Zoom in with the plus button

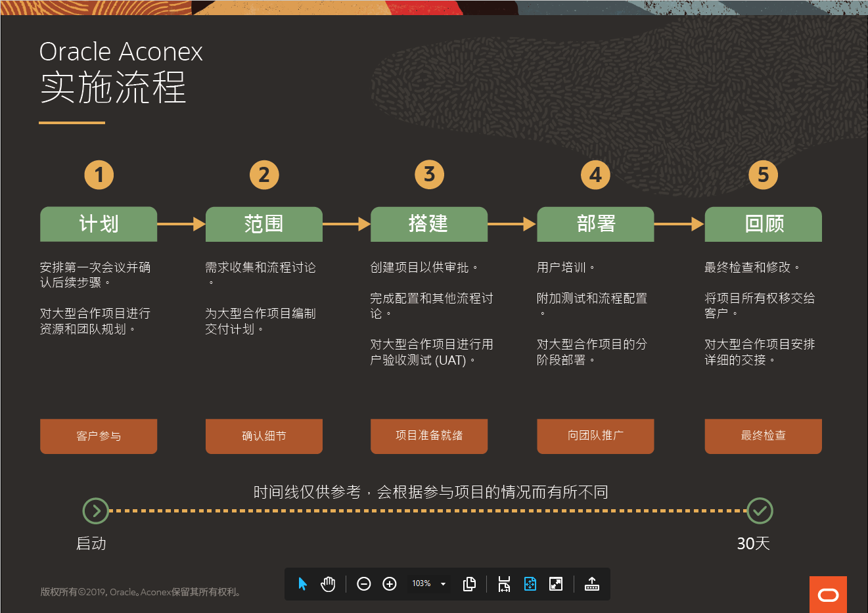point(390,583)
